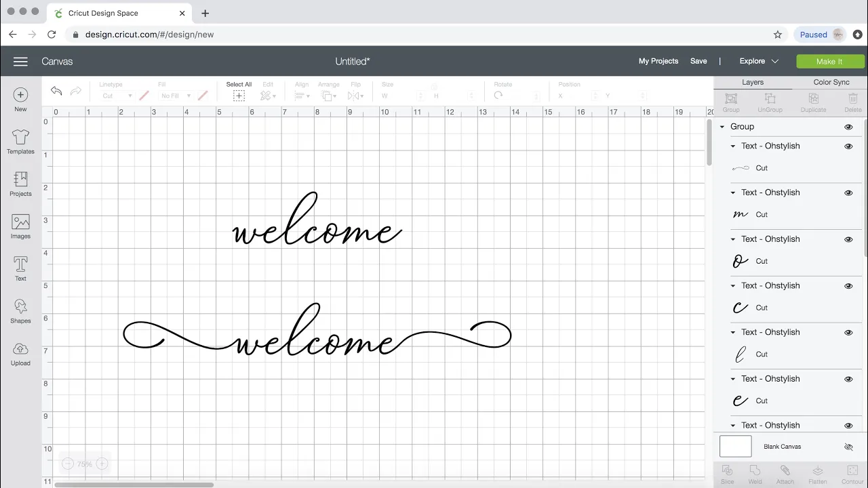This screenshot has width=868, height=488.
Task: Select the Text tool
Action: [x=20, y=268]
